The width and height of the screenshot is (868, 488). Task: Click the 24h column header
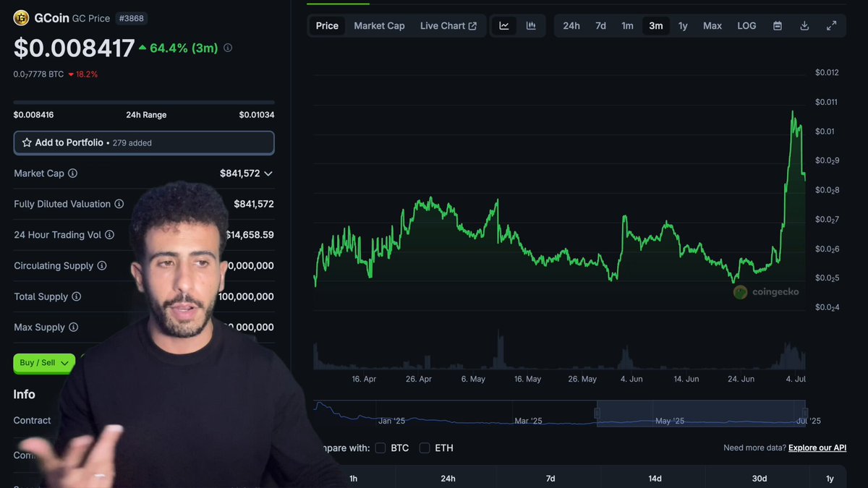[448, 479]
